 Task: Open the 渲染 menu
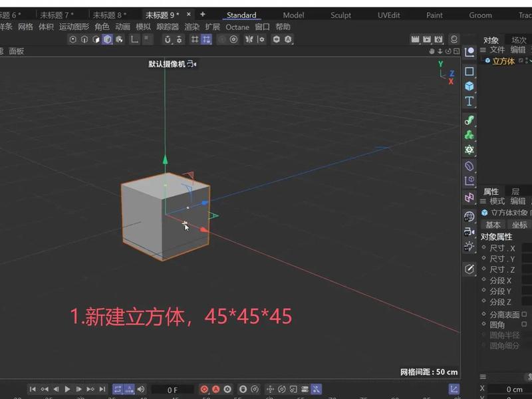[x=192, y=27]
